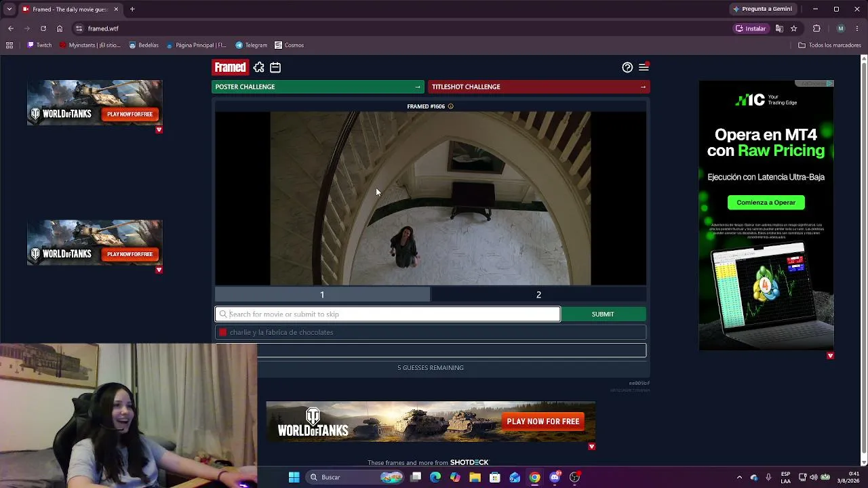Click the info icon next to Framed #1606
This screenshot has height=488, width=868.
pyautogui.click(x=450, y=106)
